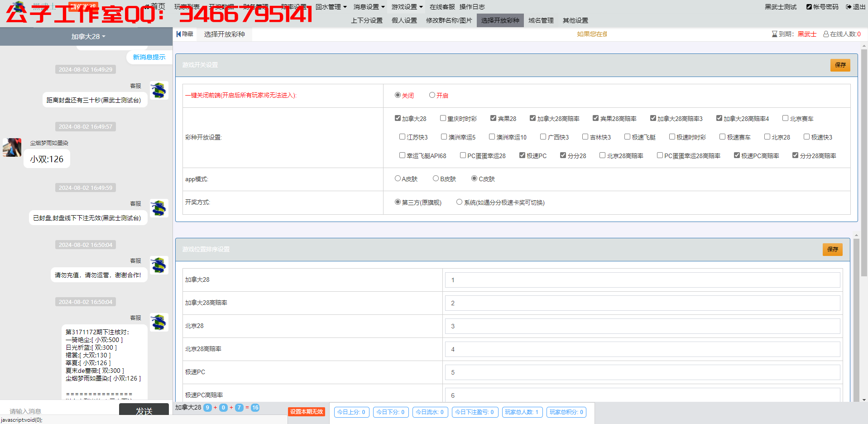This screenshot has height=424, width=868.
Task: Enable 极速飞艇 checkbox
Action: tap(627, 137)
